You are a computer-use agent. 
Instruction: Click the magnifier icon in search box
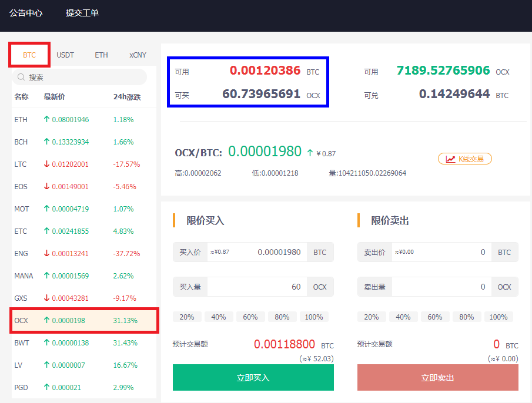[21, 78]
